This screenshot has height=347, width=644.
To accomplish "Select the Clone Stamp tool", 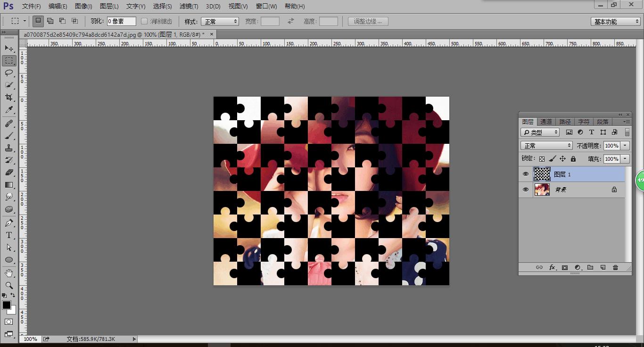I will pos(9,148).
